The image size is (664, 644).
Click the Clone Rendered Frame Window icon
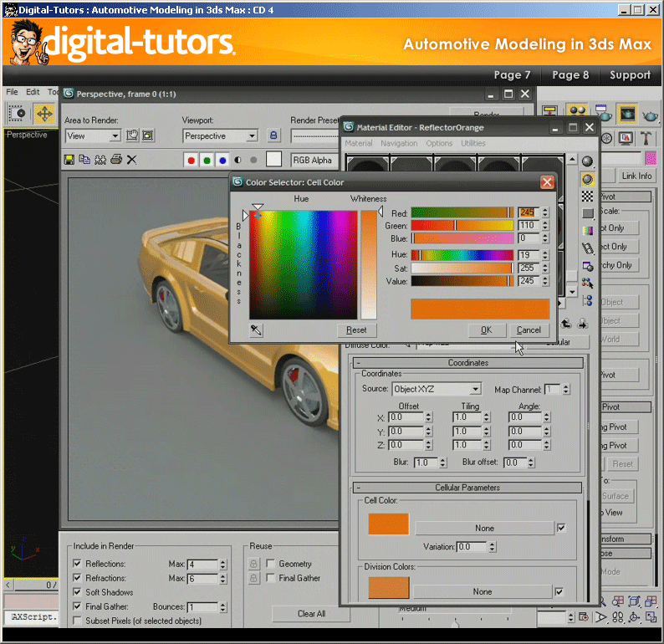[x=100, y=160]
